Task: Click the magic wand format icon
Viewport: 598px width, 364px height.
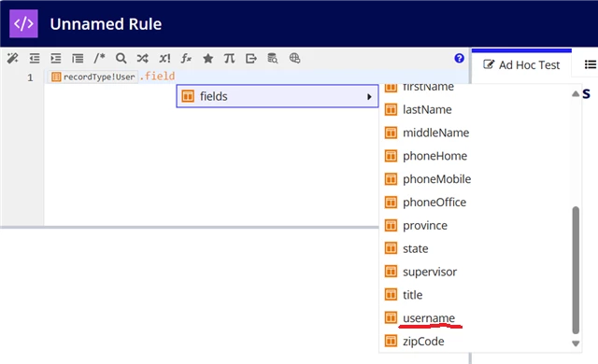Action: tap(12, 58)
